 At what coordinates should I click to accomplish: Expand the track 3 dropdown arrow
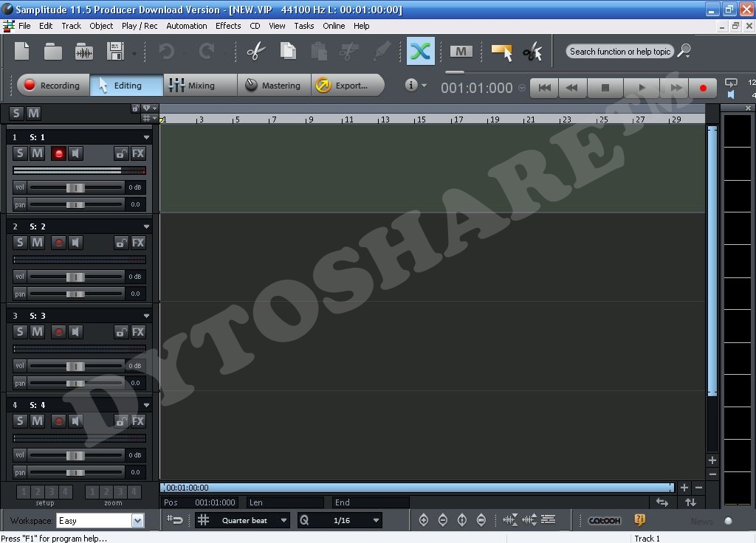point(146,316)
